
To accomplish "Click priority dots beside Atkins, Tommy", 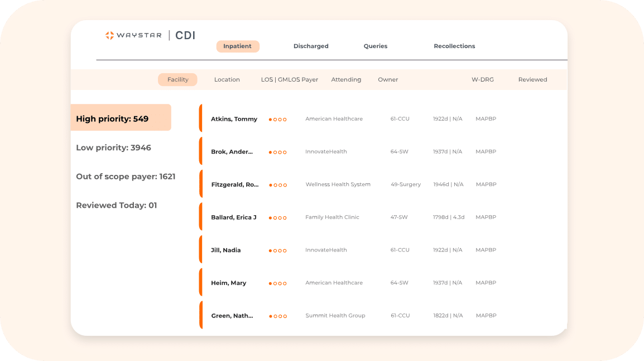I will coord(277,120).
